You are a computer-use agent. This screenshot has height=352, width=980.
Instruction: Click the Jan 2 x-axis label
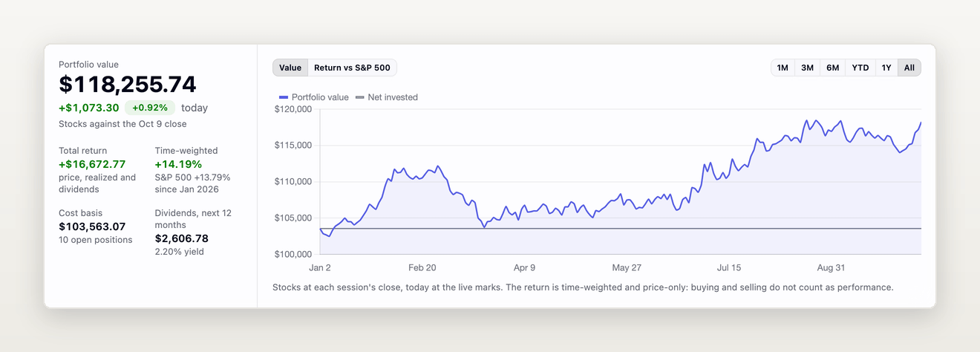320,267
